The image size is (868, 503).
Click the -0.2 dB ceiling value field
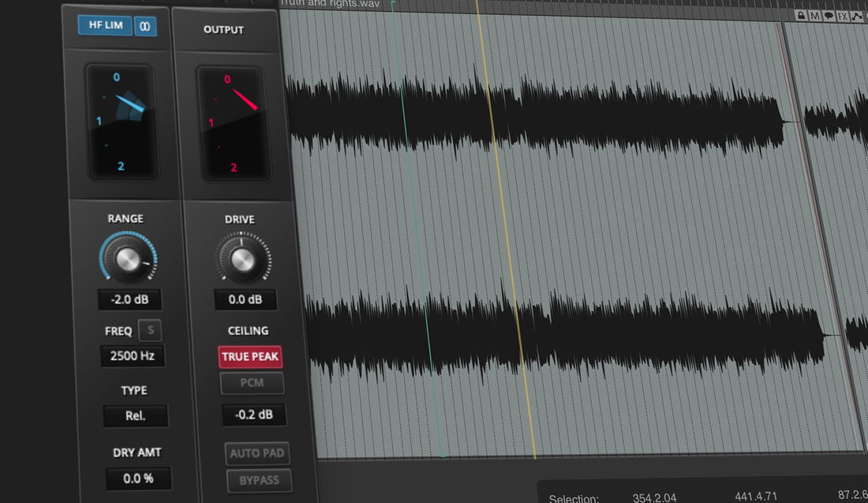tap(254, 415)
